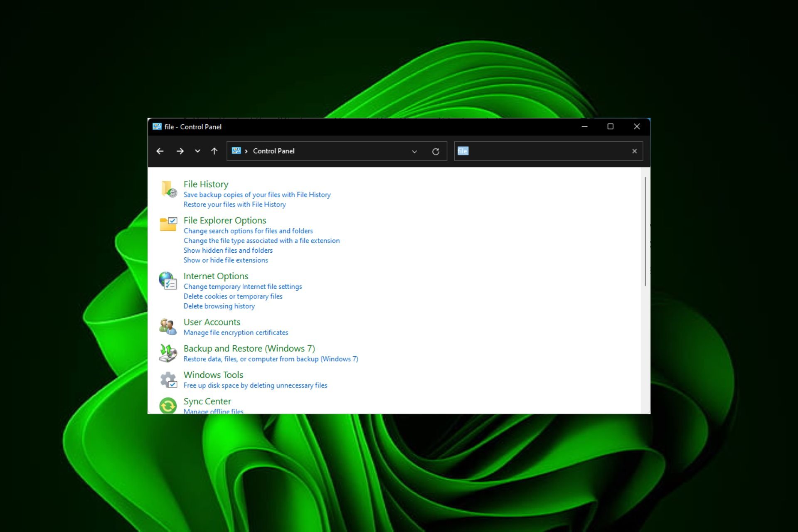798x532 pixels.
Task: Open the recent locations dropdown chevron
Action: coord(197,151)
